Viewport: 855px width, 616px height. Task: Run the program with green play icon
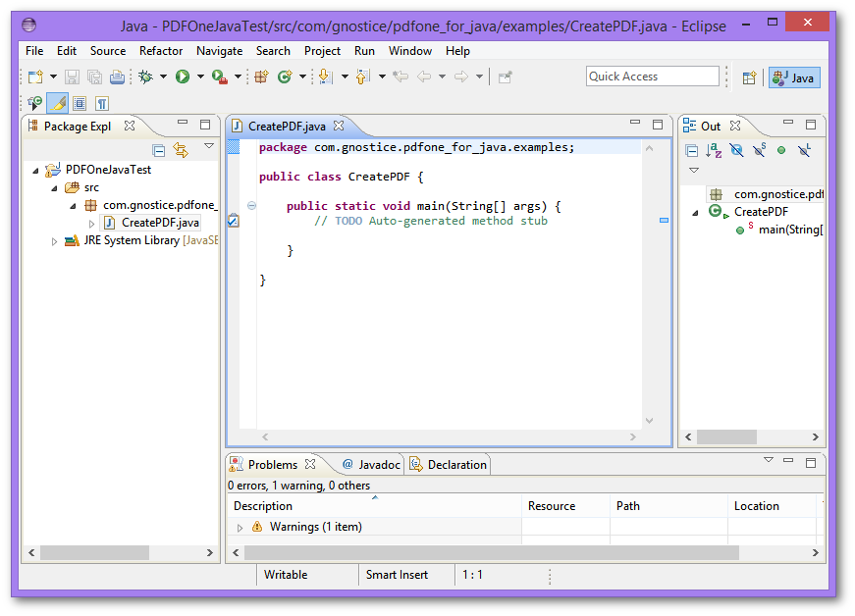(x=183, y=77)
